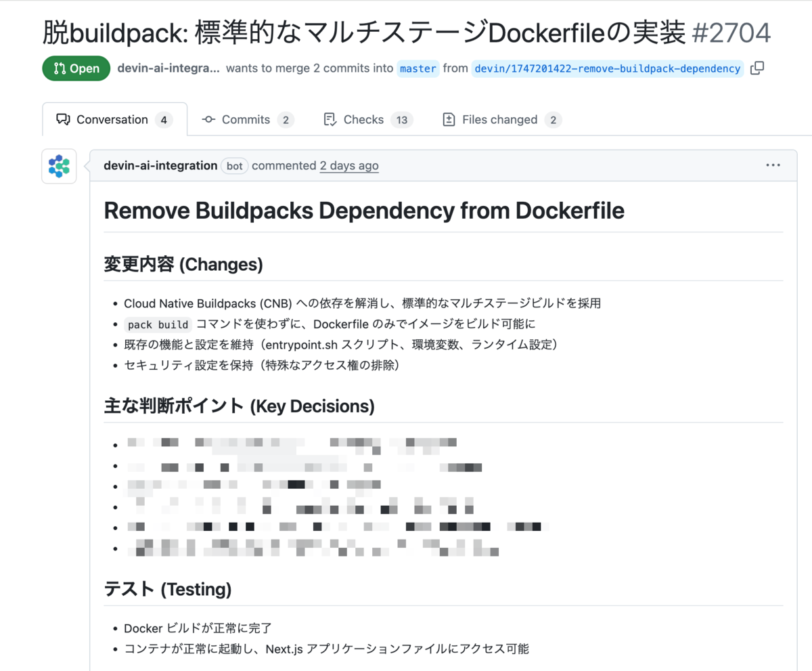Click the 'セキュリティ設定を保持' bullet line
Viewport: 812px width, 671px height.
coord(265,366)
